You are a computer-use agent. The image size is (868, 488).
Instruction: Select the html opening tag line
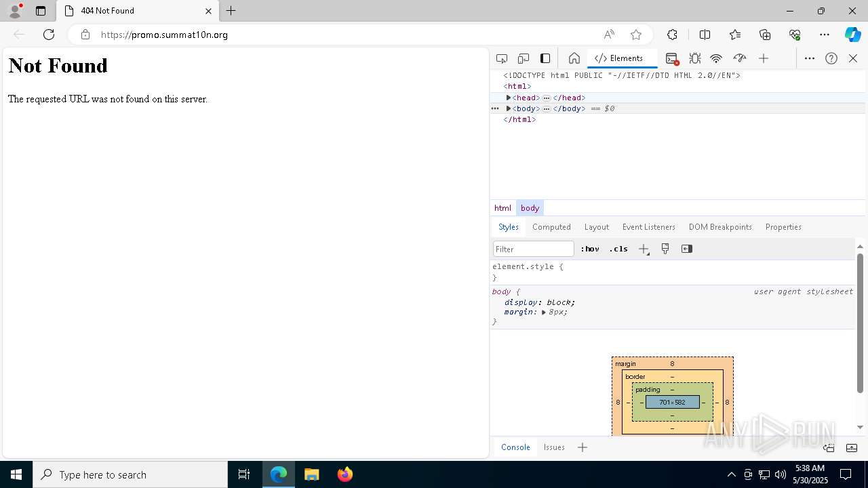coord(517,87)
